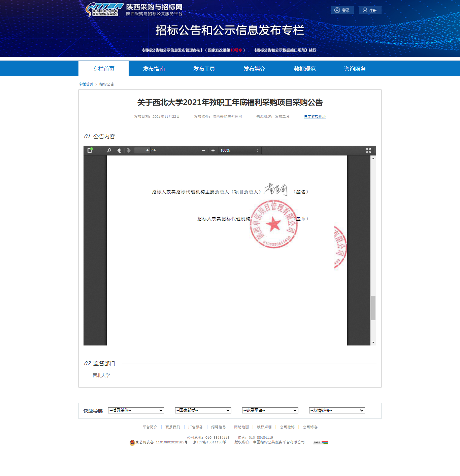This screenshot has height=476, width=460.
Task: Click the 注册 register icon button
Action: (x=370, y=10)
